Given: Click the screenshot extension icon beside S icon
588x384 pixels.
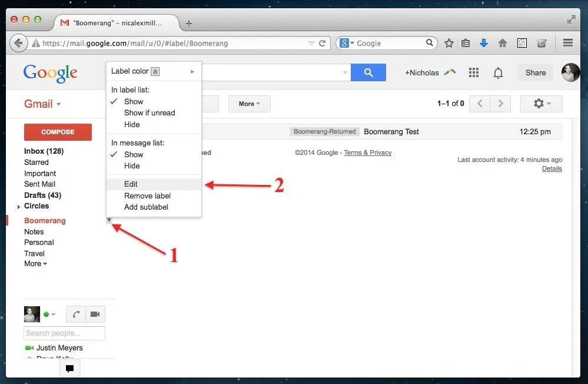Looking at the screenshot, I should pos(542,43).
